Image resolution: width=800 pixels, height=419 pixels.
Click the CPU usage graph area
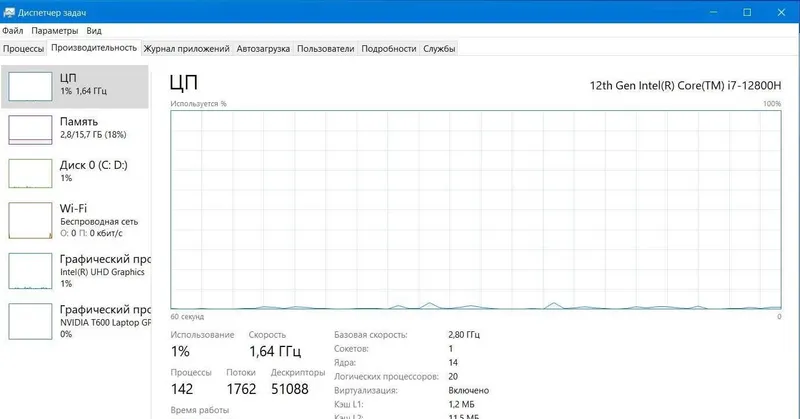click(476, 210)
